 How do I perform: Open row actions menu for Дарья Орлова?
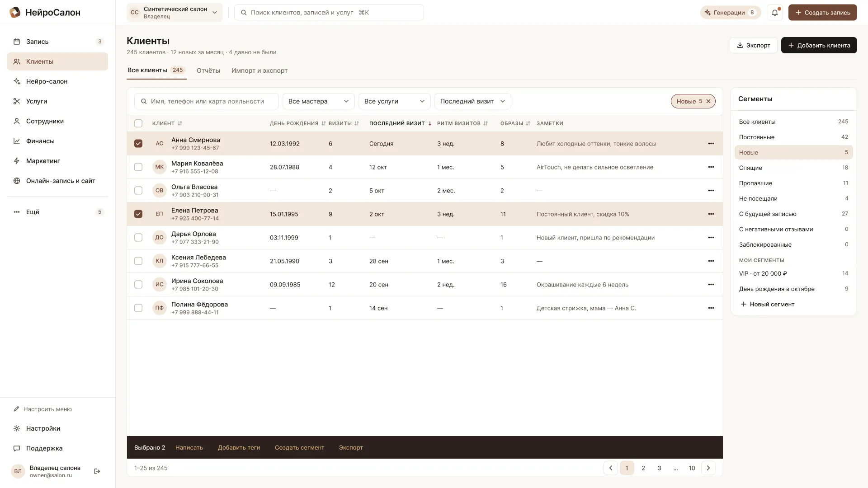tap(711, 238)
